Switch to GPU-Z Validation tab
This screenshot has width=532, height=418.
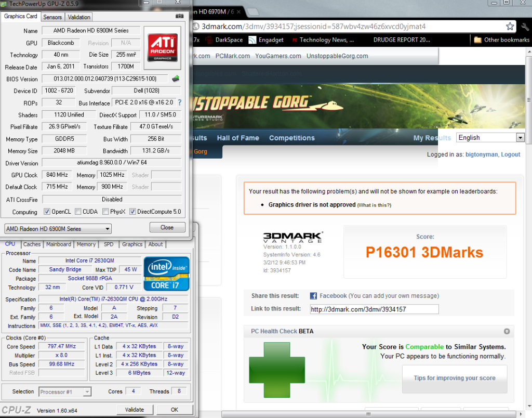point(79,17)
